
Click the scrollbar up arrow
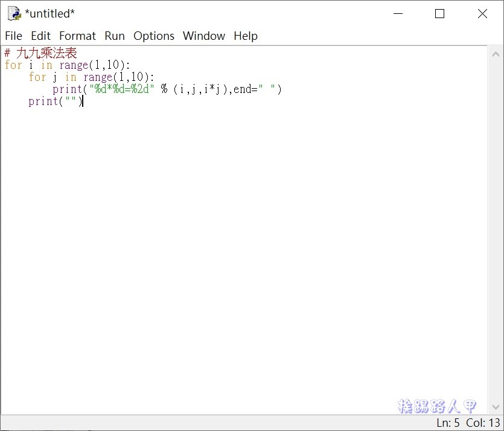coord(496,54)
